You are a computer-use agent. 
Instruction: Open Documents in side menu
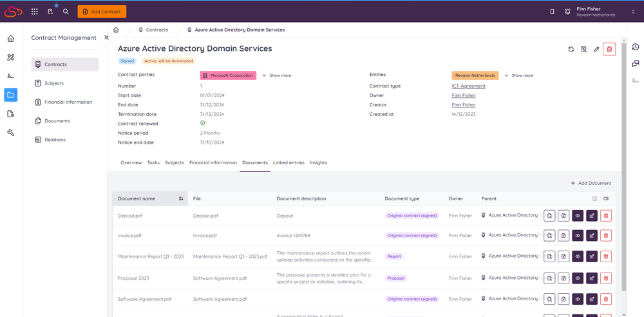click(x=65, y=121)
